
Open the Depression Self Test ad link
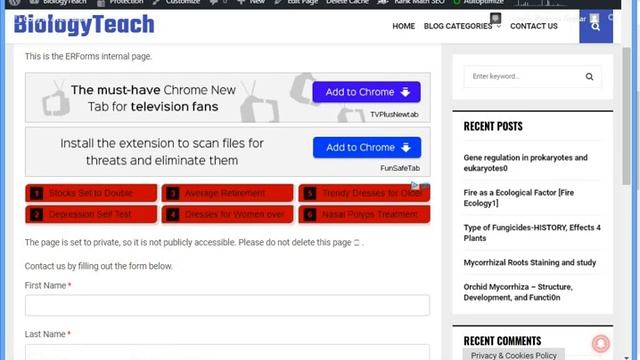pos(91,214)
